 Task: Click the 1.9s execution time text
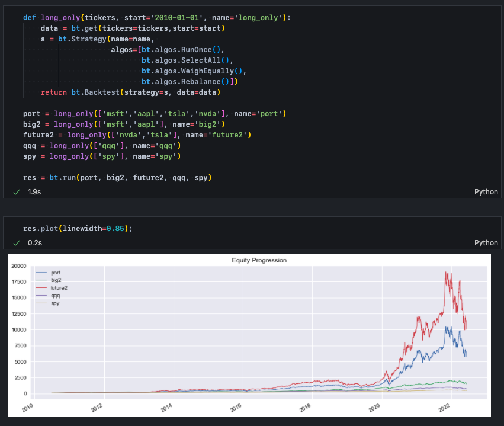coord(34,192)
